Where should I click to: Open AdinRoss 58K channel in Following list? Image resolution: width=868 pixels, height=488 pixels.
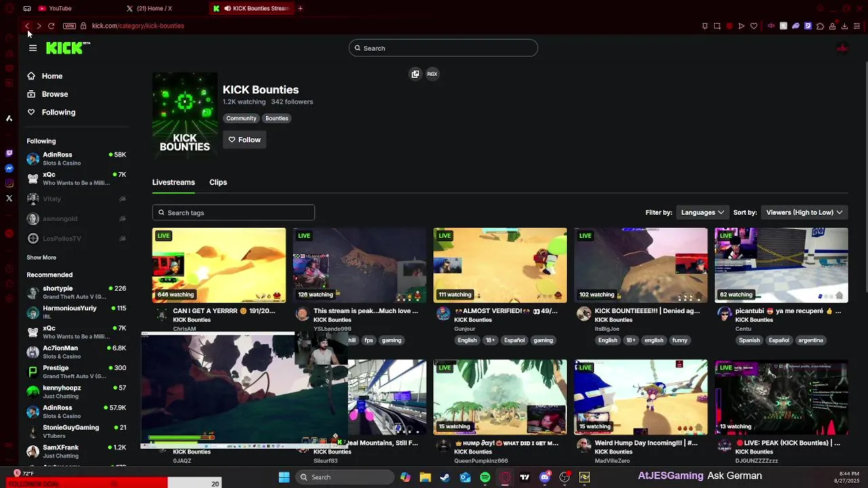coord(77,159)
